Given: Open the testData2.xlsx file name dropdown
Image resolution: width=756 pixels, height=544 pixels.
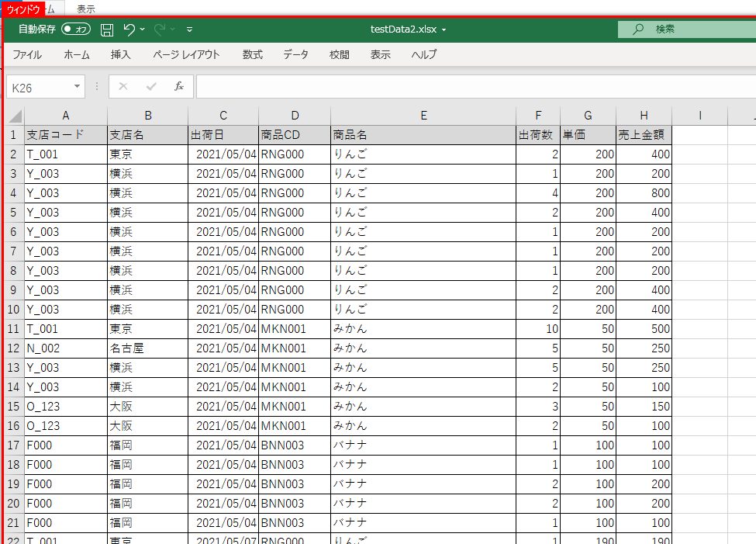Looking at the screenshot, I should (444, 30).
